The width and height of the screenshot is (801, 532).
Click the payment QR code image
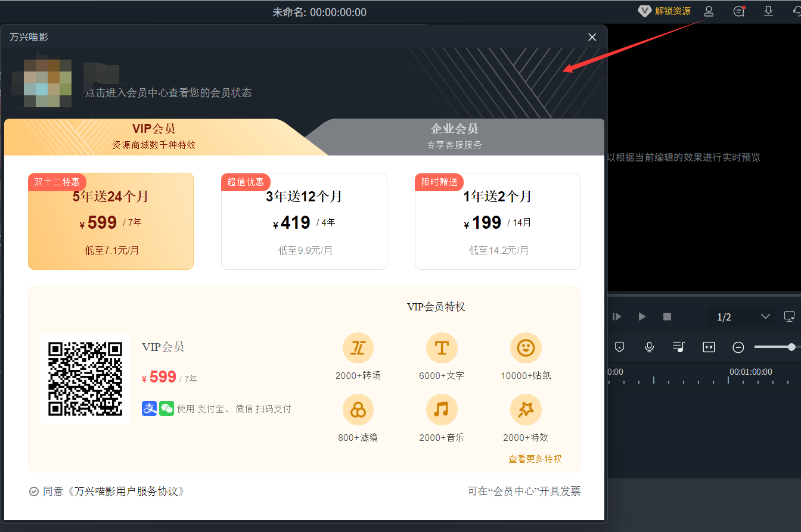pos(85,378)
